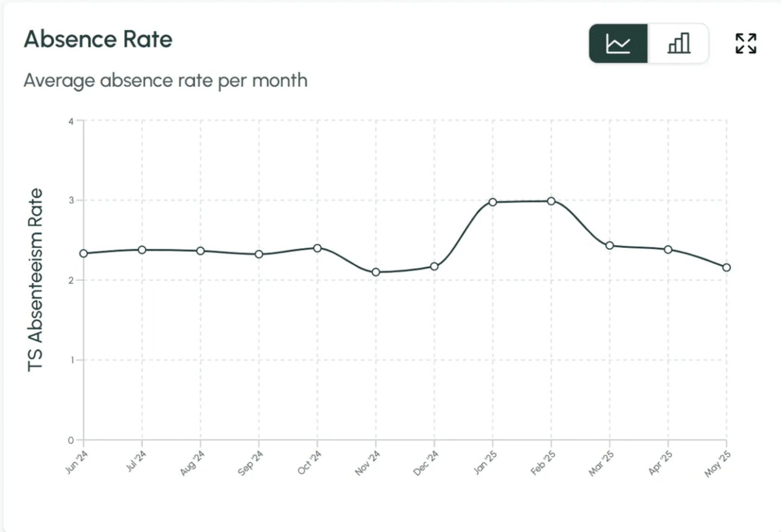This screenshot has height=532, width=781.
Task: Select the Mar '25 data point marker
Action: [610, 246]
